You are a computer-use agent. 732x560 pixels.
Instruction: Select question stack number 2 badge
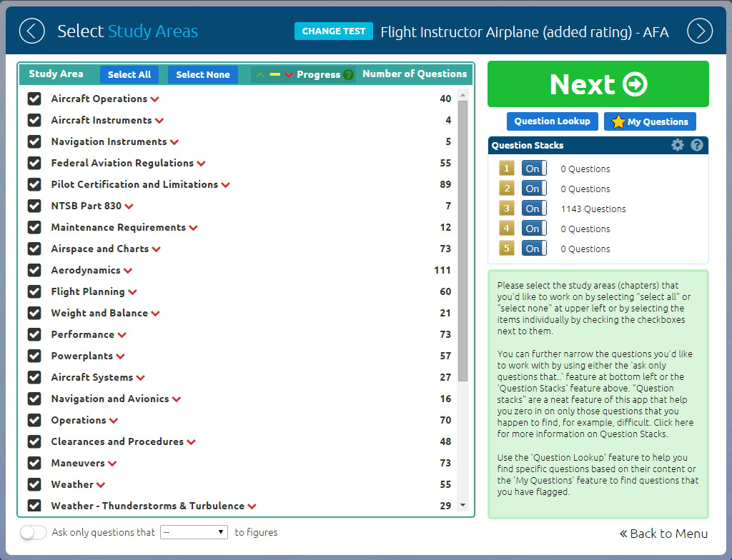point(507,189)
